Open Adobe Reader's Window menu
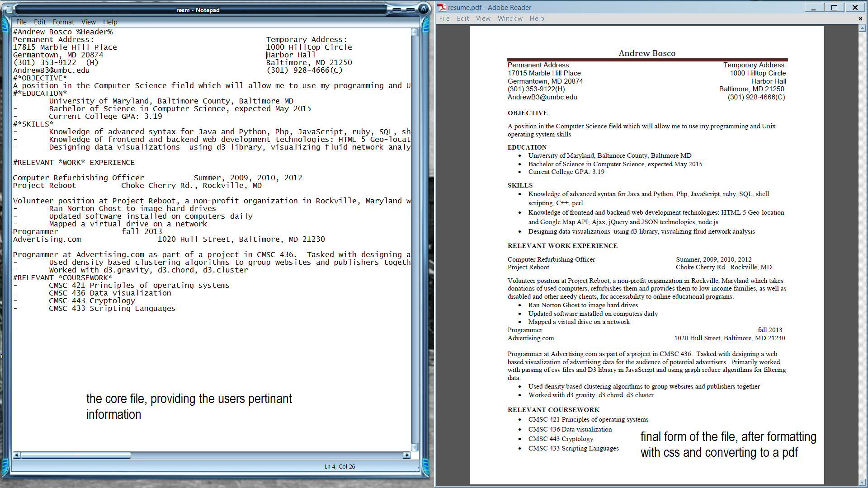The image size is (868, 488). point(510,19)
